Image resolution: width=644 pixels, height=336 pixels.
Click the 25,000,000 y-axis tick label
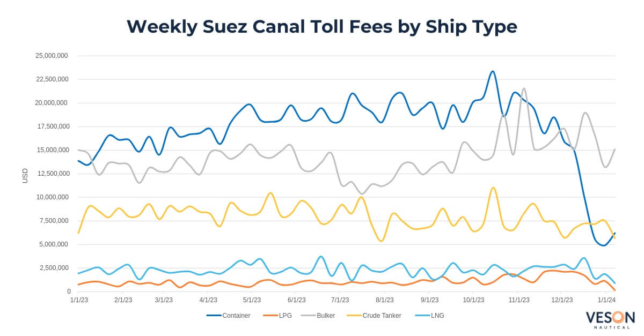pyautogui.click(x=51, y=56)
